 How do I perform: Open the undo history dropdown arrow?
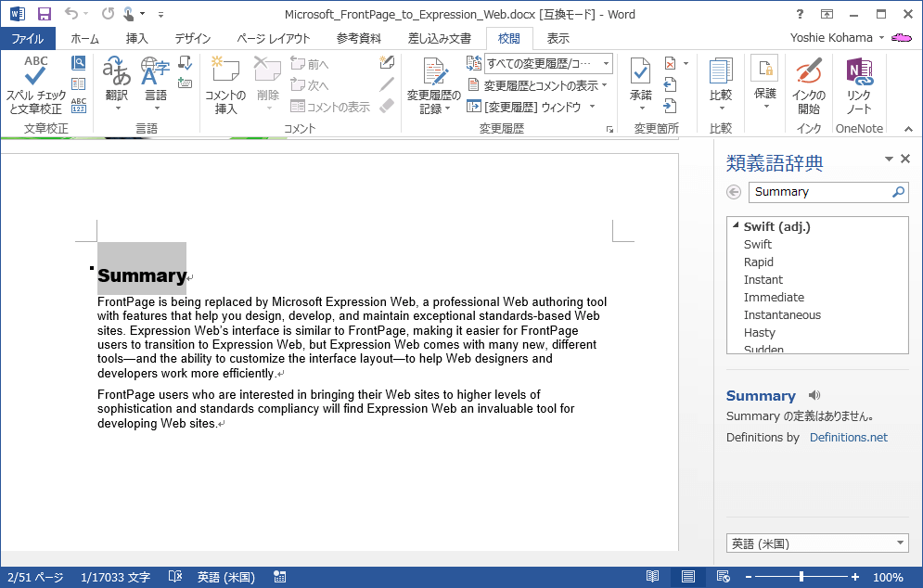(x=86, y=14)
